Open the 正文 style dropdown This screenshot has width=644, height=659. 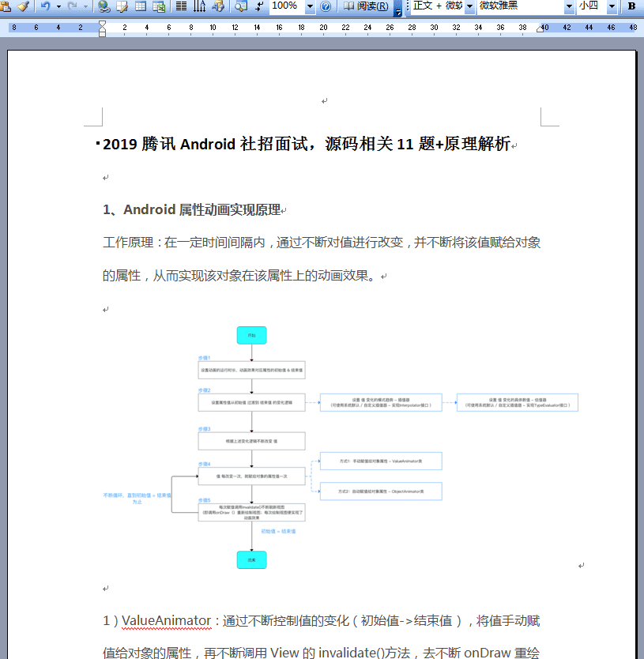click(471, 7)
